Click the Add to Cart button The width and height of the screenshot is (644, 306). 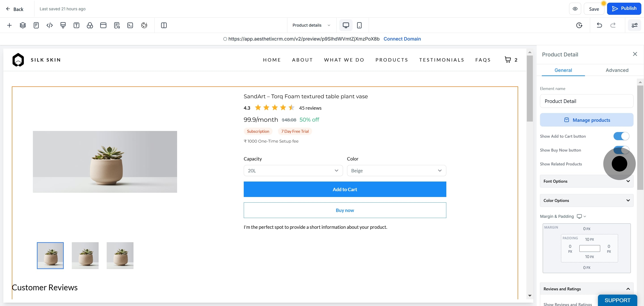click(x=345, y=189)
